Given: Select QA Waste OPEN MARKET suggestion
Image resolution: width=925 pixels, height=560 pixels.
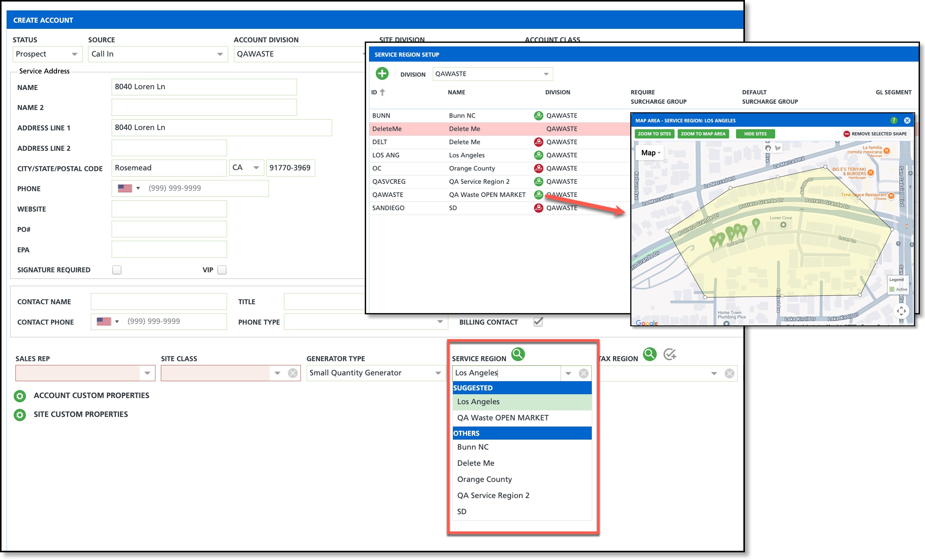Looking at the screenshot, I should [x=503, y=418].
